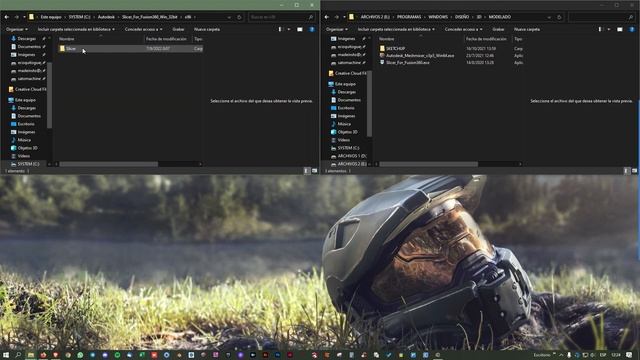This screenshot has height=360, width=640.
Task: Open Escritorio in left window sidebar
Action: (x=23, y=124)
